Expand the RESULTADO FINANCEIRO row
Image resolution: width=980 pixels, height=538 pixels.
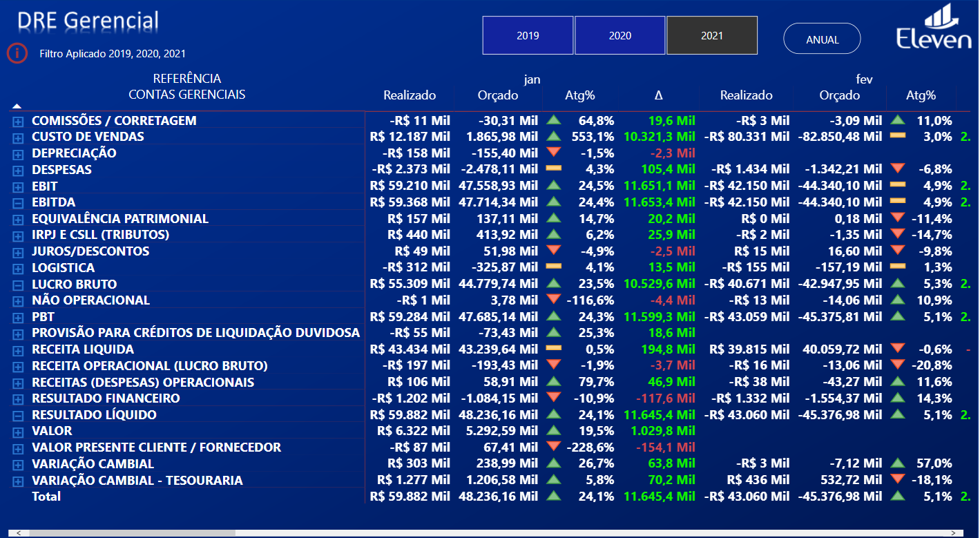pyautogui.click(x=18, y=398)
